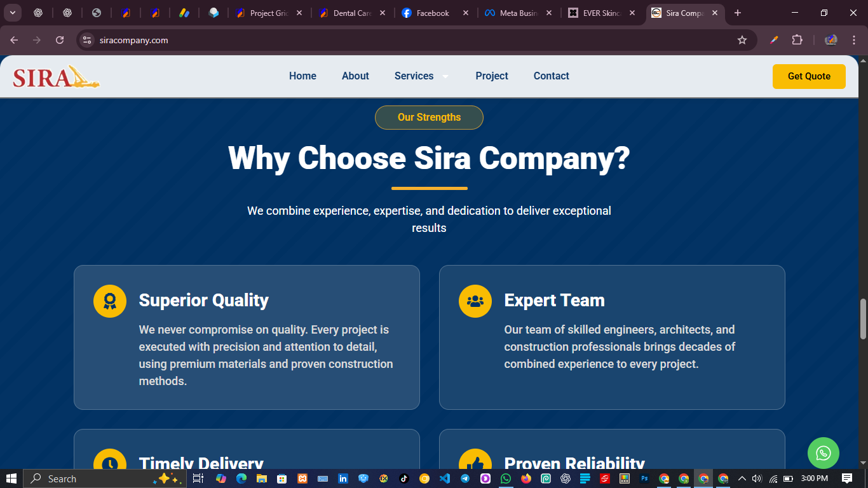The image size is (868, 488).
Task: Launch Photoshop from the taskbar
Action: click(644, 478)
